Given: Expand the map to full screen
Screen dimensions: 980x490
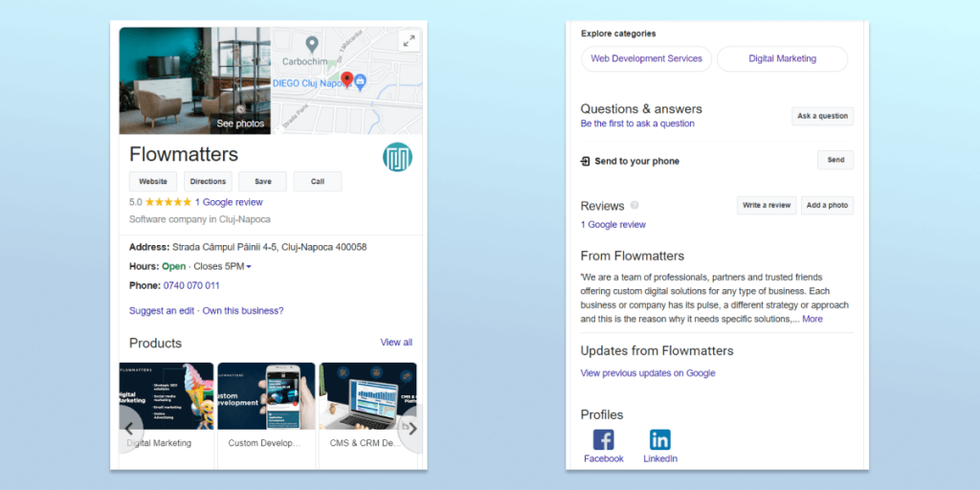Looking at the screenshot, I should [x=409, y=41].
